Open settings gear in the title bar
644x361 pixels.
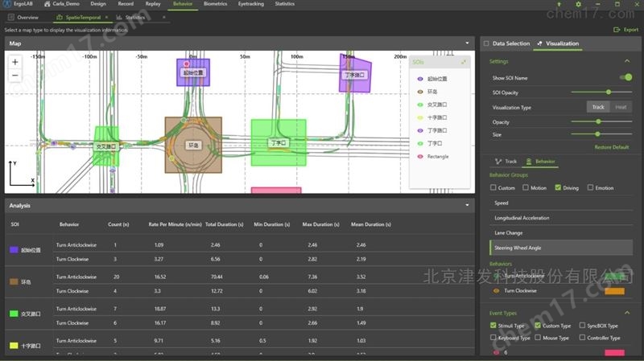[x=578, y=4]
